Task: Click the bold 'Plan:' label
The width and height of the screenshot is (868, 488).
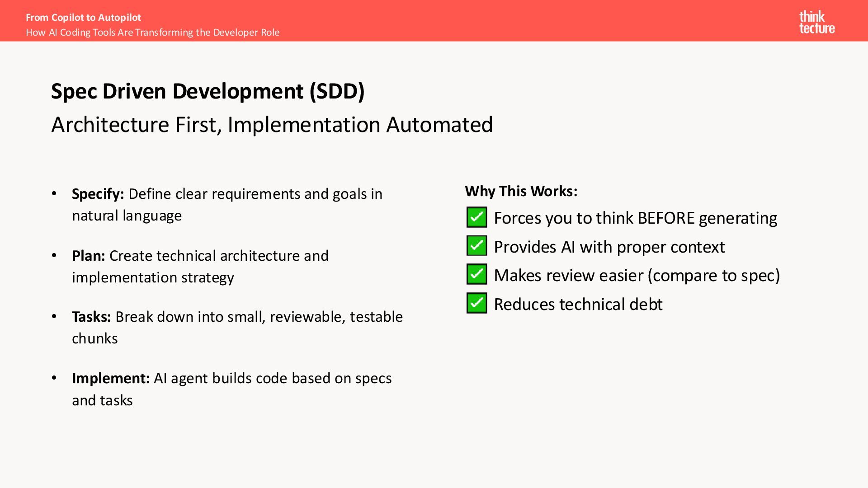Action: click(x=88, y=256)
